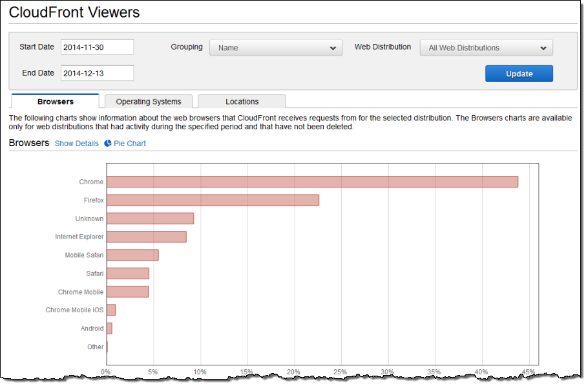Click the Update button

pyautogui.click(x=519, y=74)
